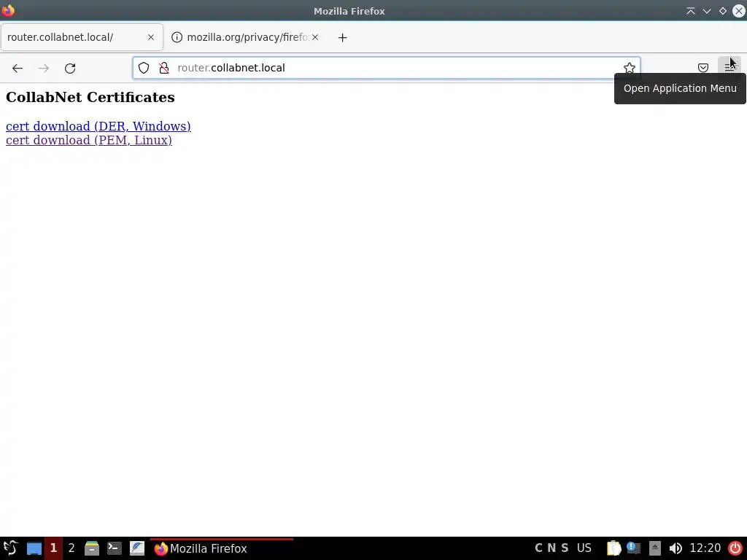Switch to workspace 1

click(x=53, y=548)
